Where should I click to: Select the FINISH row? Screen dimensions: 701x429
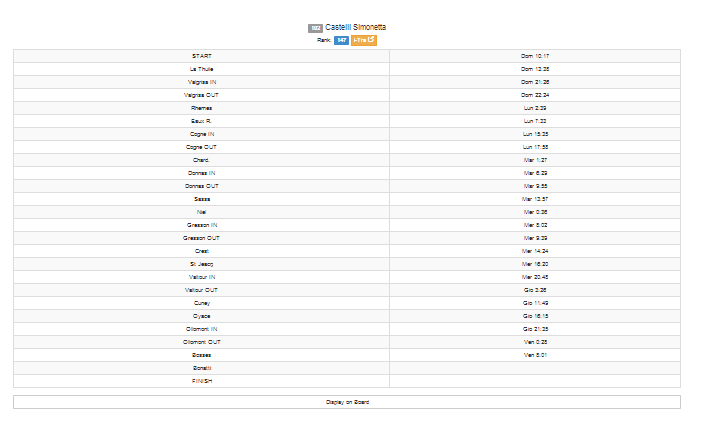pos(347,381)
